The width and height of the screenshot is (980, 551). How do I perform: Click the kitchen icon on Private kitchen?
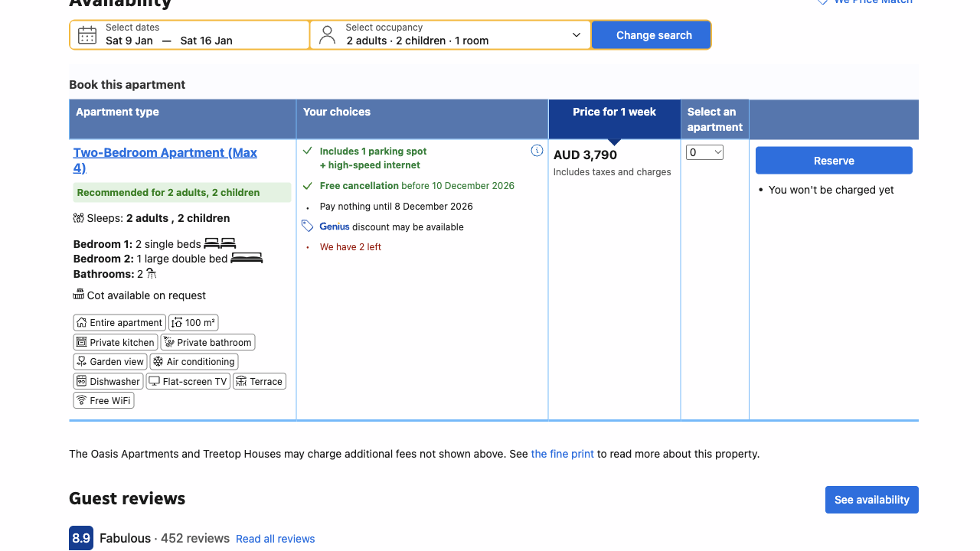point(82,342)
